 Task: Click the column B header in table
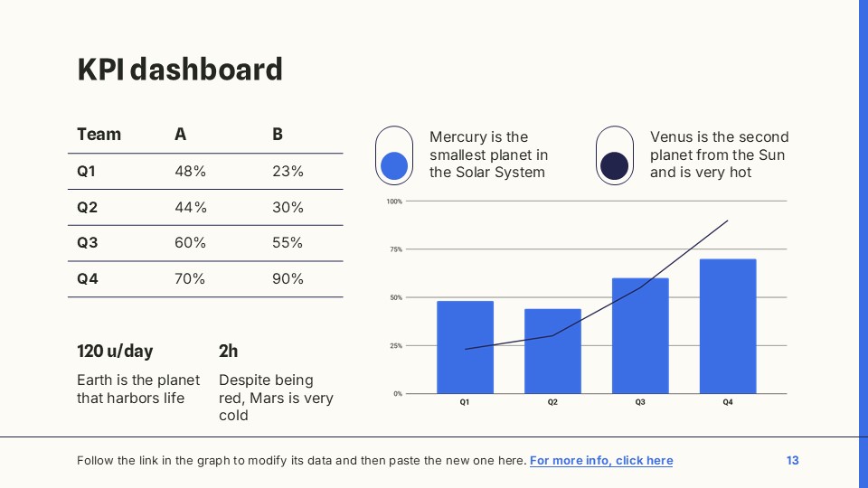278,135
